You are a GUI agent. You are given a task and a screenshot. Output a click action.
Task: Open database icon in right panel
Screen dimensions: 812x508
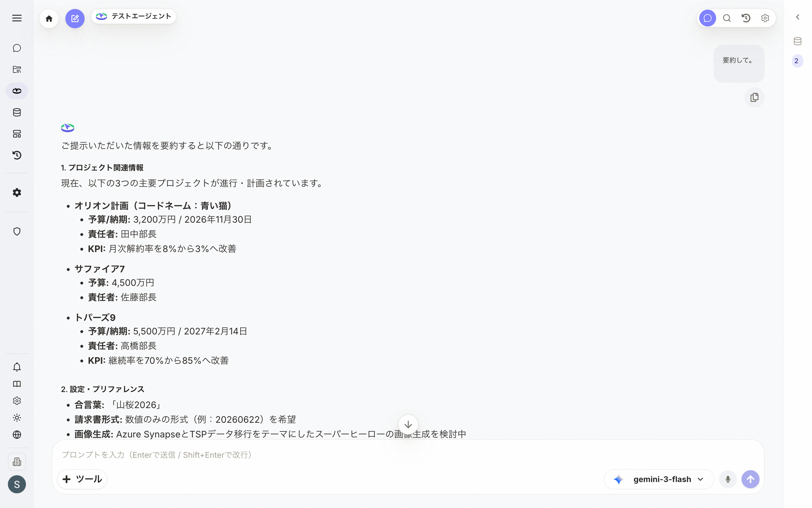[x=798, y=41]
